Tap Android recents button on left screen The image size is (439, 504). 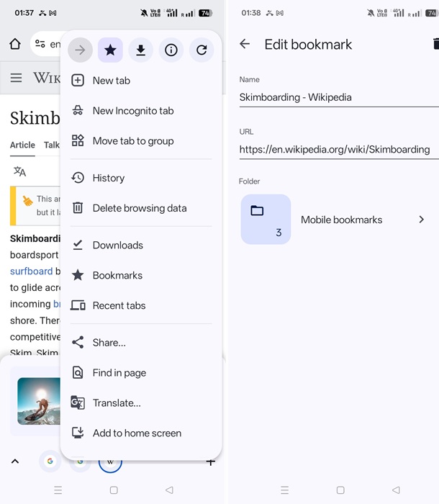(x=58, y=490)
